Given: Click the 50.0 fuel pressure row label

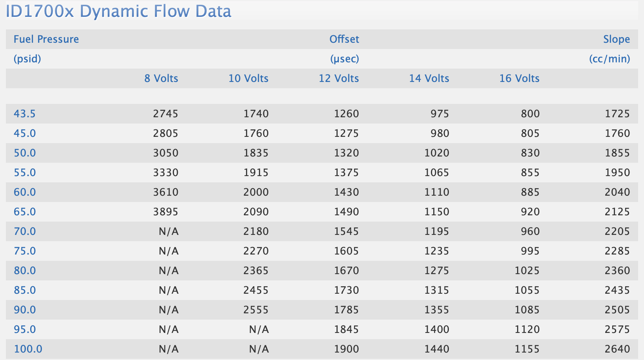Looking at the screenshot, I should [25, 153].
